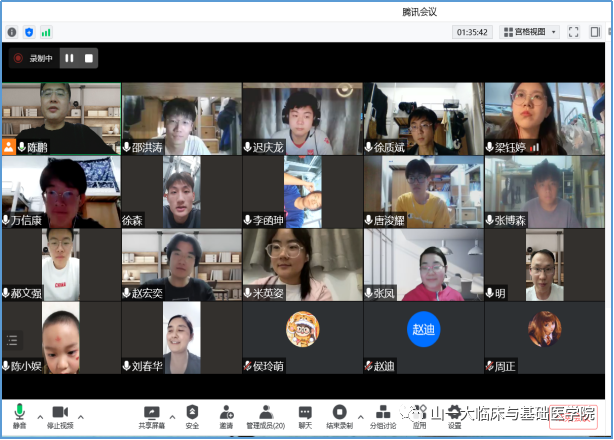Select 陈鹏's video tile
The height and width of the screenshot is (440, 614).
[x=61, y=118]
